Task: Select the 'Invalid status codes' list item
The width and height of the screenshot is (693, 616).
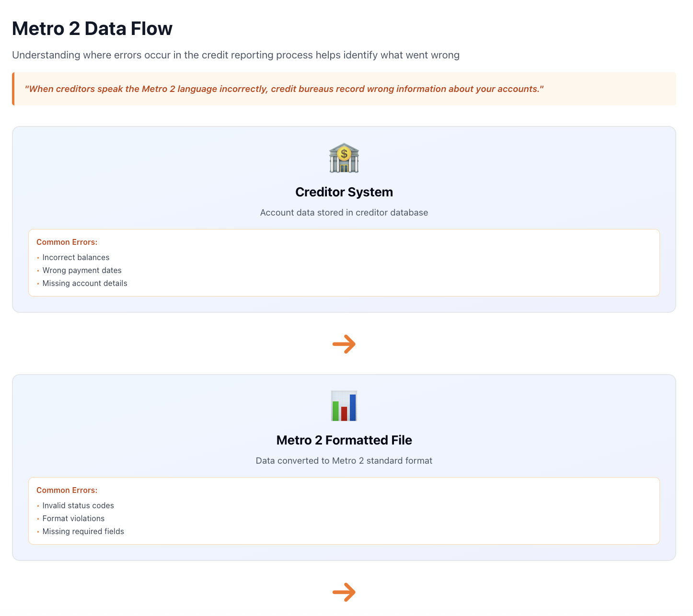Action: click(78, 506)
